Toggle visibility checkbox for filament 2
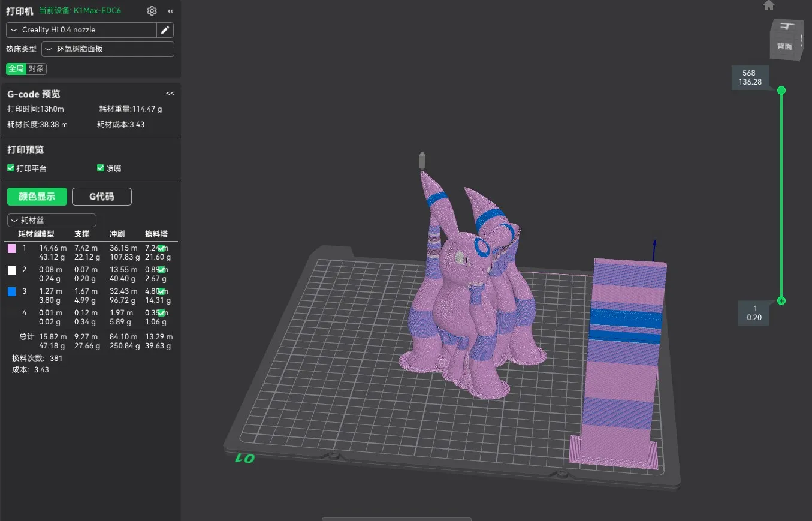Image resolution: width=812 pixels, height=521 pixels. point(161,270)
